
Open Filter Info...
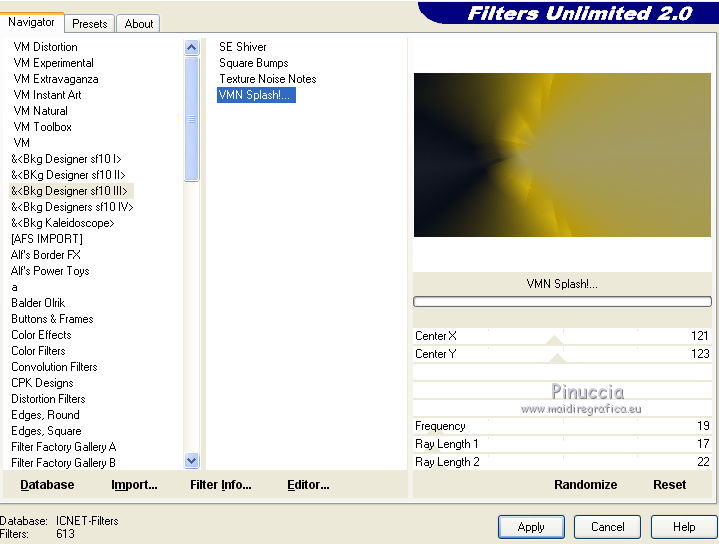tap(221, 485)
